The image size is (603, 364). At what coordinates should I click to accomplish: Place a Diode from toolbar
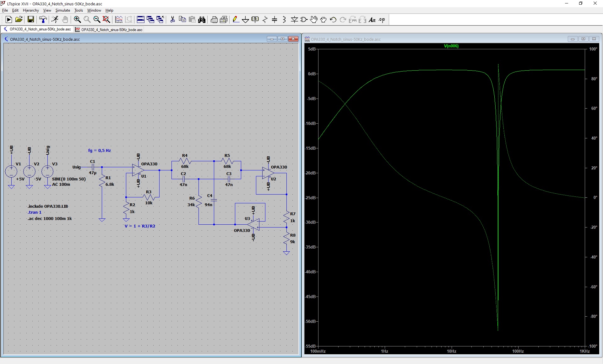click(294, 20)
